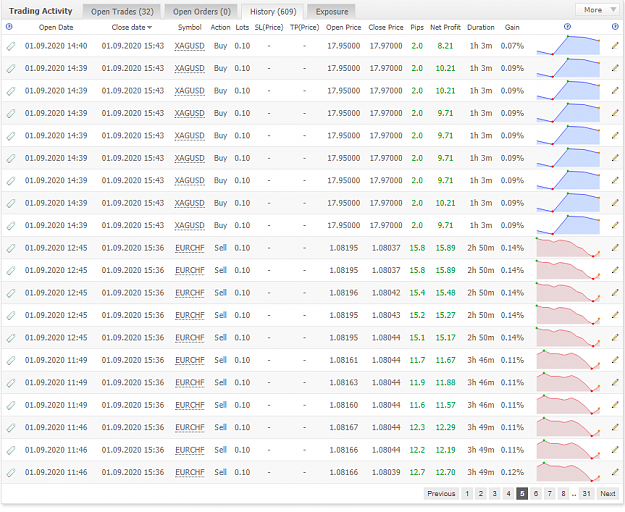Select current page 5 in pagination
The height and width of the screenshot is (512, 625).
point(522,493)
